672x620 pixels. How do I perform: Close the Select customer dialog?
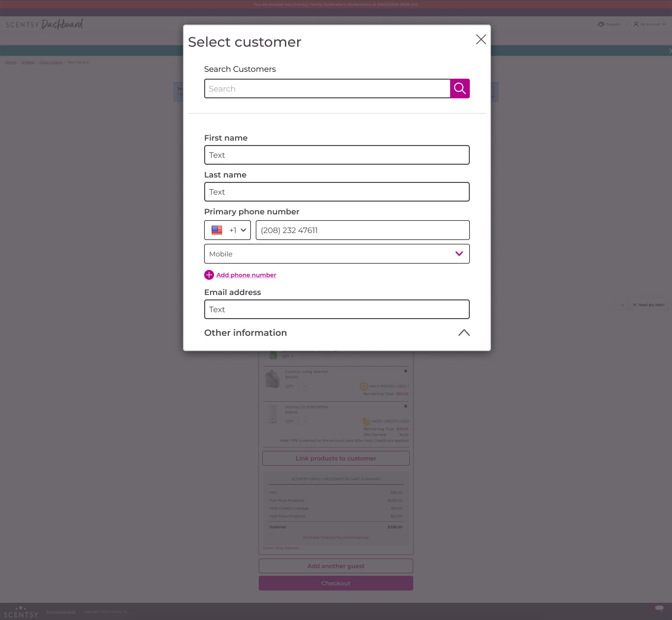tap(481, 39)
